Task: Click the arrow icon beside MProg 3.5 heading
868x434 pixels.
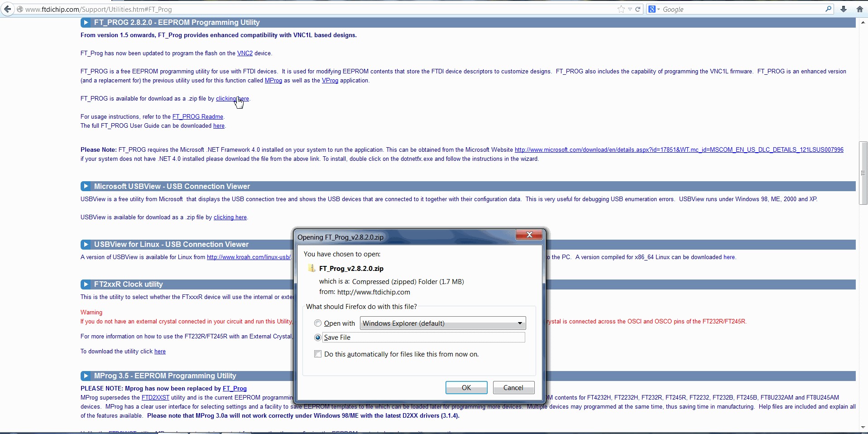Action: click(x=86, y=376)
